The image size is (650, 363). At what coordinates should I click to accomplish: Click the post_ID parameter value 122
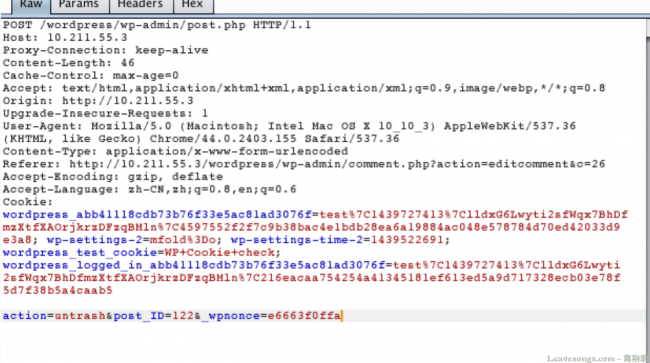[x=183, y=316]
